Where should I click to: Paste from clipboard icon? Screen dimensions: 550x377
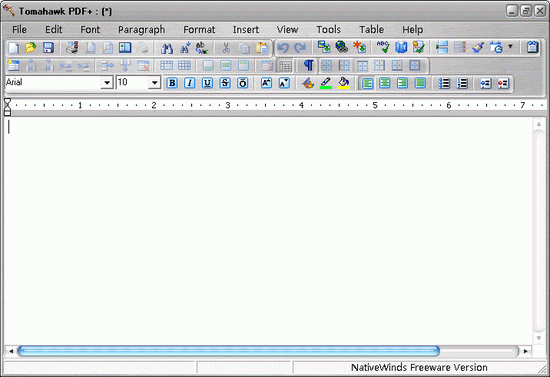(x=262, y=48)
